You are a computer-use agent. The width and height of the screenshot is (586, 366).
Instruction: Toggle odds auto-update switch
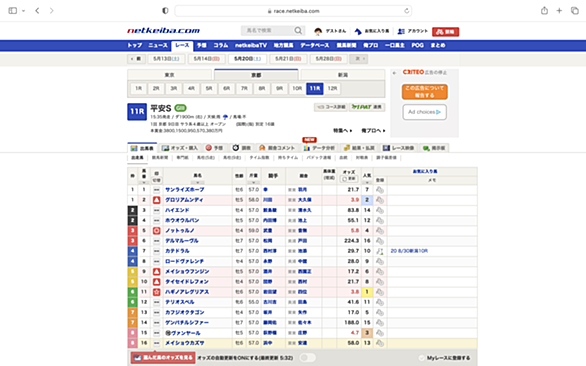coord(307,358)
